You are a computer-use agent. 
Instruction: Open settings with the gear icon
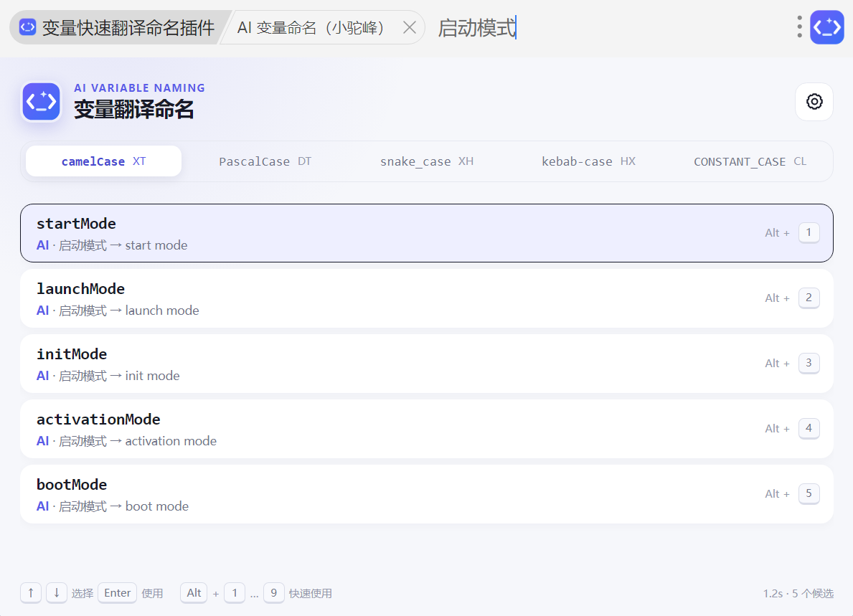click(x=814, y=102)
